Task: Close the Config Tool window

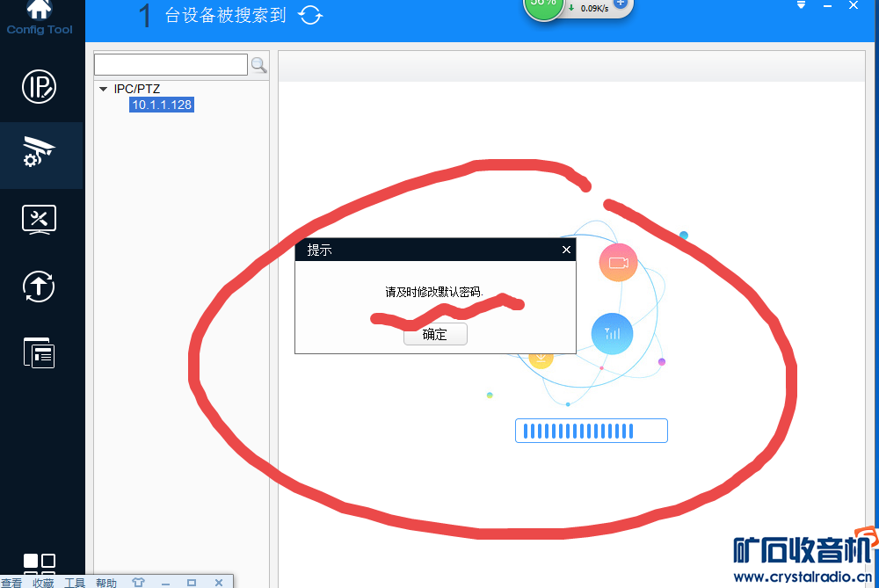Action: coord(854,5)
